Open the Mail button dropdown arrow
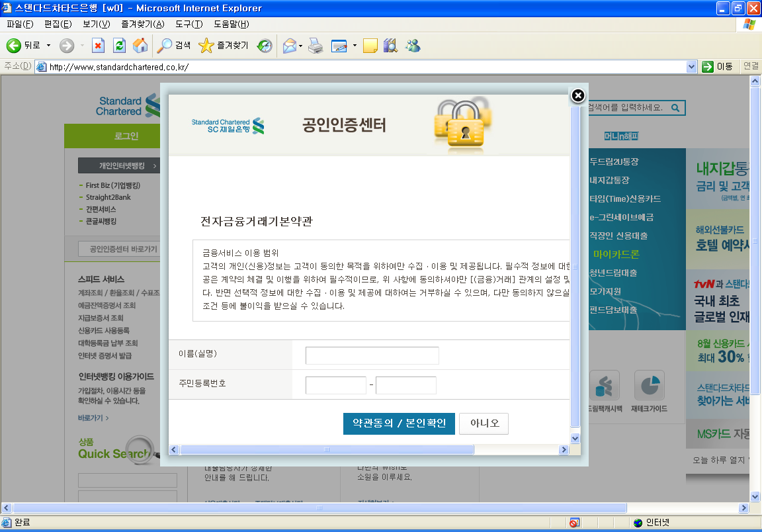The width and height of the screenshot is (762, 532). pyautogui.click(x=301, y=46)
